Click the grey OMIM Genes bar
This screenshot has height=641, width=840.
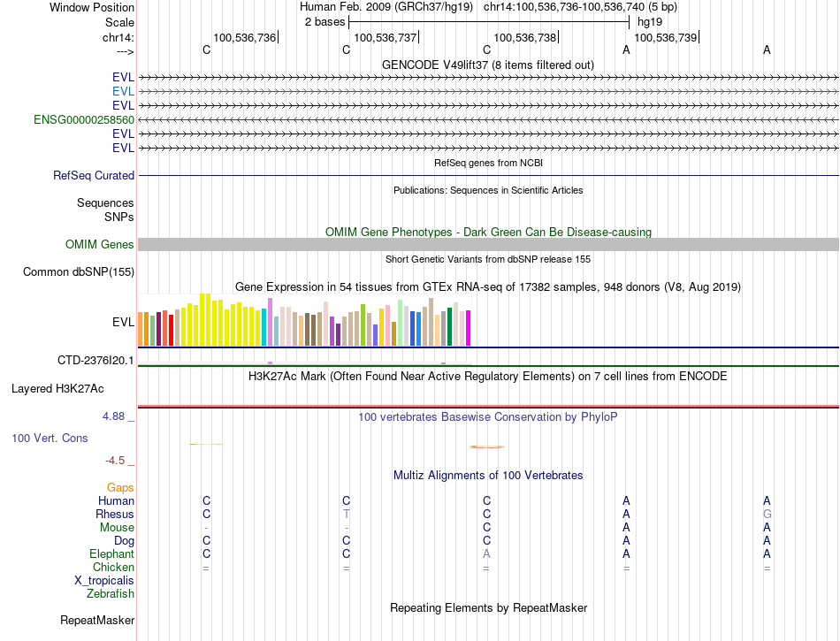(x=488, y=245)
